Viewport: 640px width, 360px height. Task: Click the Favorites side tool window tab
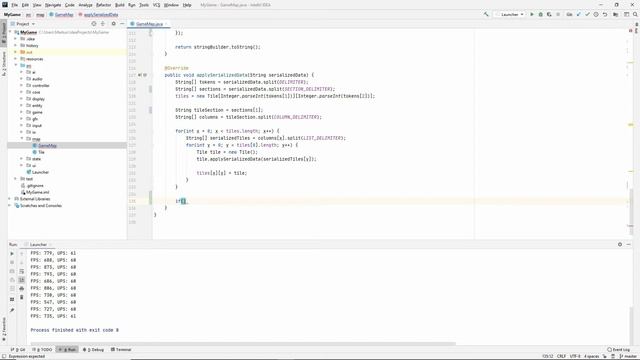4,329
